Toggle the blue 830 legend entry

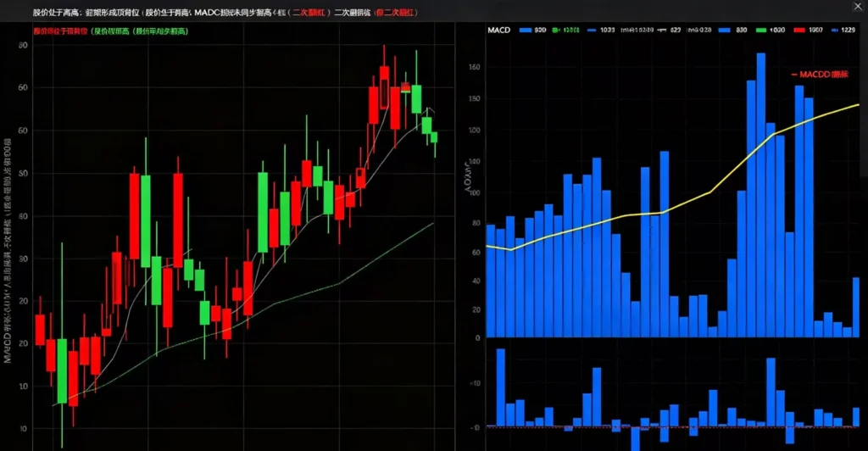733,30
